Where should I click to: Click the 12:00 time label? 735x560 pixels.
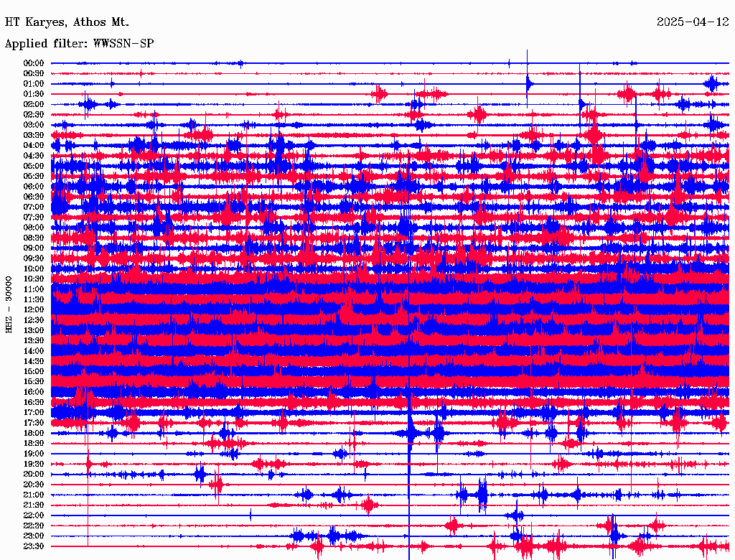[x=34, y=310]
